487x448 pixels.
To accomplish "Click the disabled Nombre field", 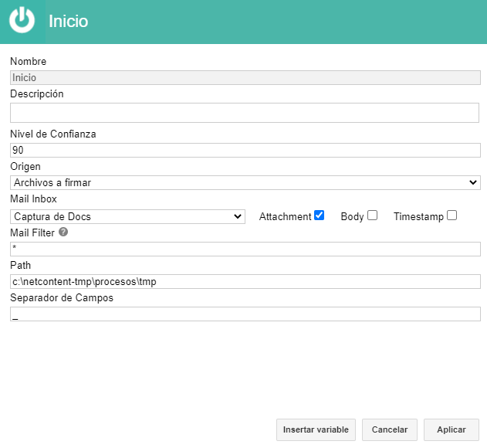I will coord(245,77).
